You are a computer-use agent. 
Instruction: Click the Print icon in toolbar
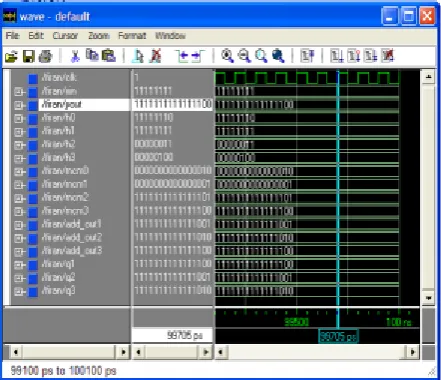point(45,56)
